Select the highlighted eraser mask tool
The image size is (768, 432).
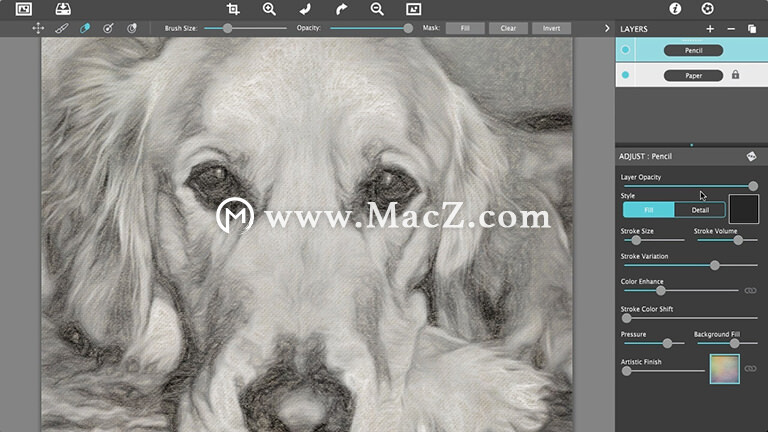tap(85, 28)
